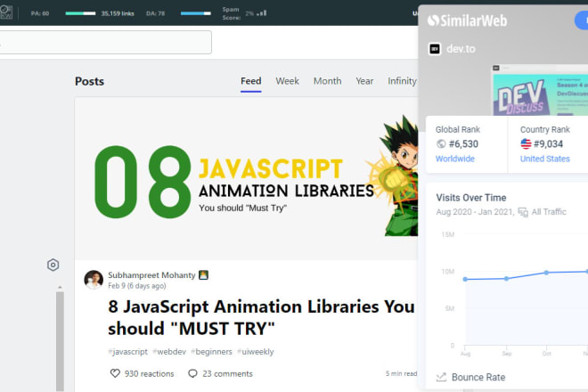Screen dimensions: 588x392
Task: Open author Subhampreet Mohanty's profile link
Action: pos(151,275)
